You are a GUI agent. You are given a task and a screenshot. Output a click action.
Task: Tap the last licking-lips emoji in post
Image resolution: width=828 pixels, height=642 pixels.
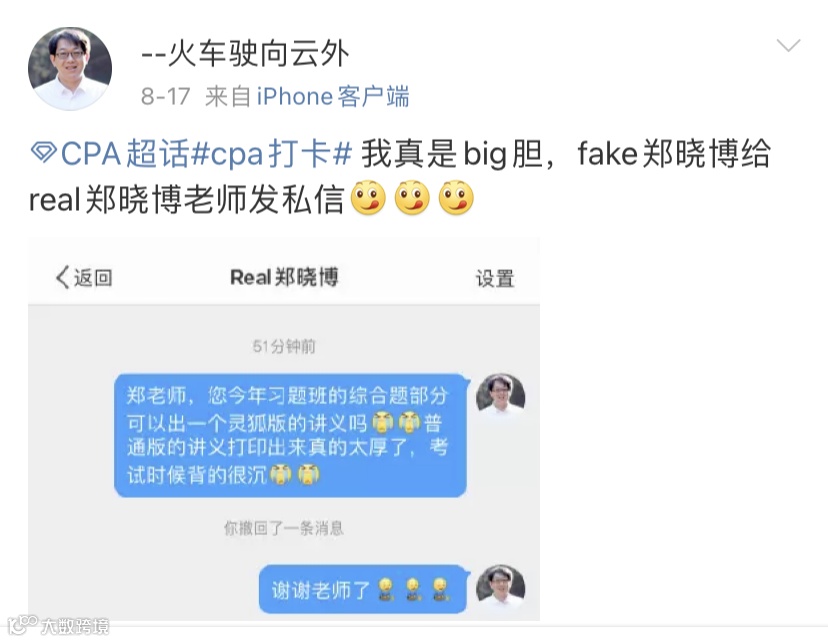click(456, 197)
